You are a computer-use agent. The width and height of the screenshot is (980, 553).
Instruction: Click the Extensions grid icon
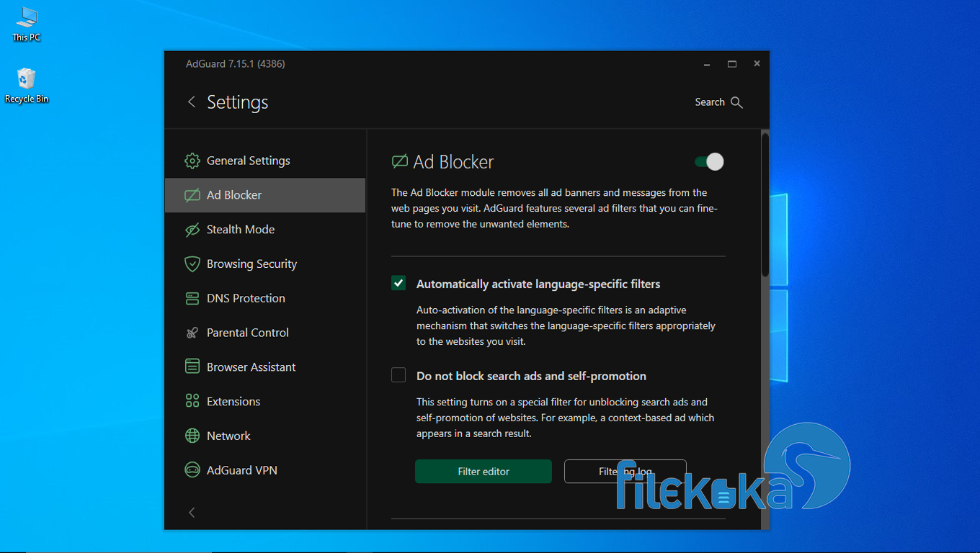[192, 401]
